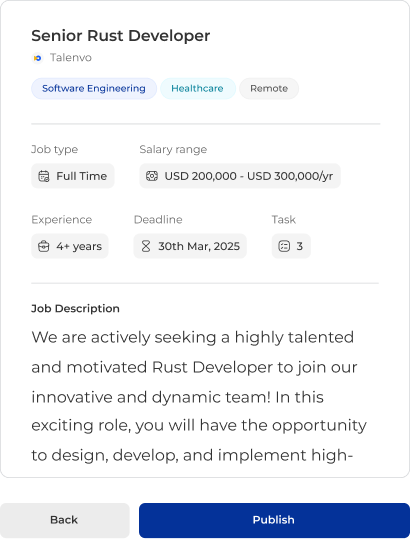Screen dimensions: 410x539
Task: Click the Senior Rust Developer title
Action: pyautogui.click(x=121, y=36)
